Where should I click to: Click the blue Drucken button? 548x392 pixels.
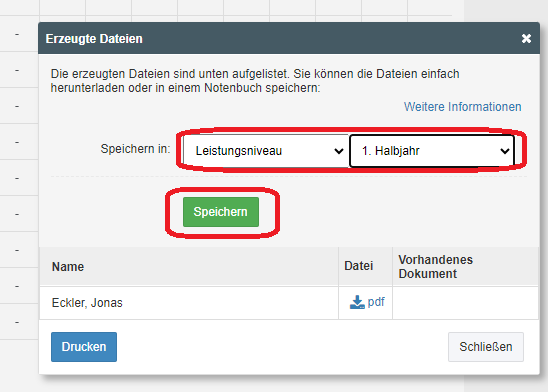click(84, 347)
